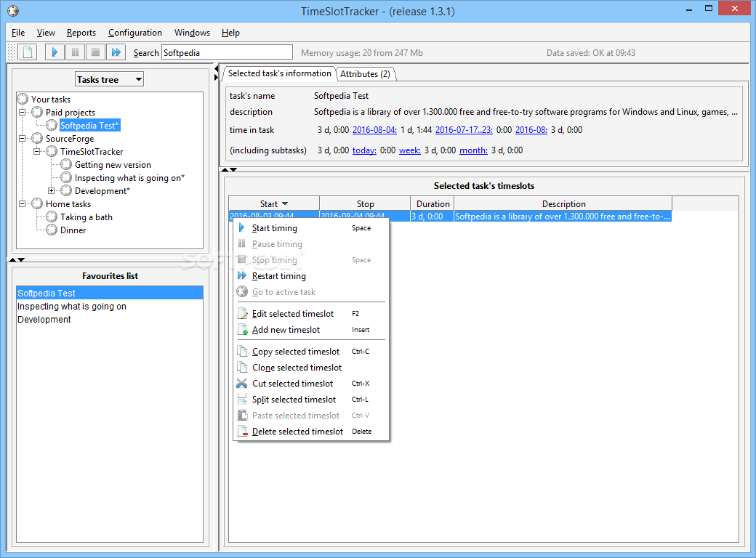The height and width of the screenshot is (558, 756).
Task: Click the 2016-08-04 time link
Action: pyautogui.click(x=374, y=129)
